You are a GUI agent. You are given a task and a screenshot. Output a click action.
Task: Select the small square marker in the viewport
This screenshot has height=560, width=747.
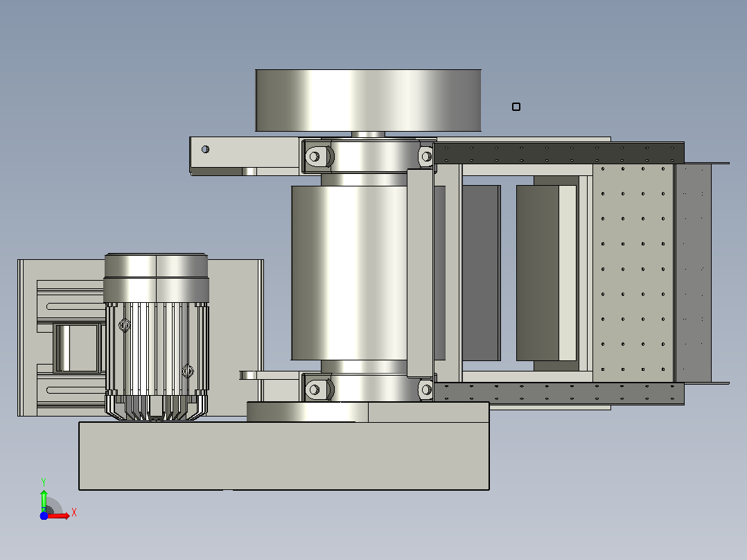click(516, 107)
